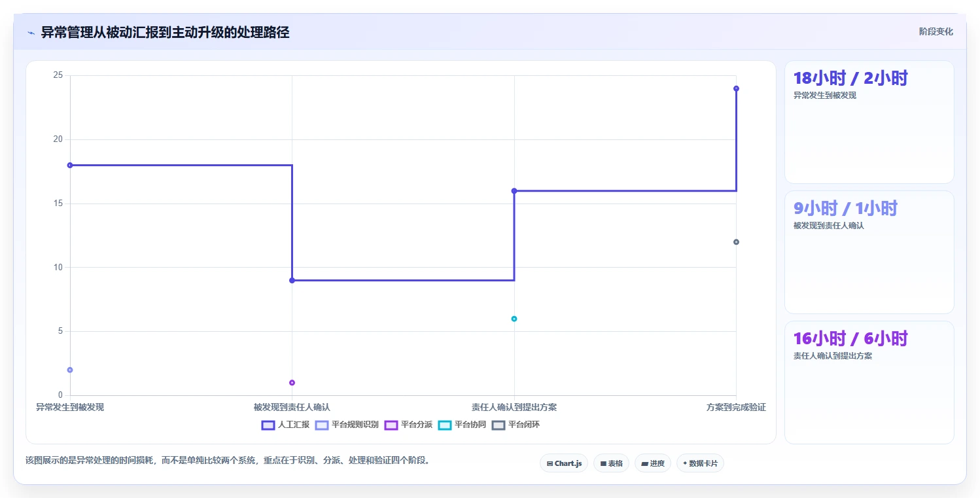The width and height of the screenshot is (980, 498).
Task: Click the 18-hour data point on 人工汇报 line
Action: point(70,165)
